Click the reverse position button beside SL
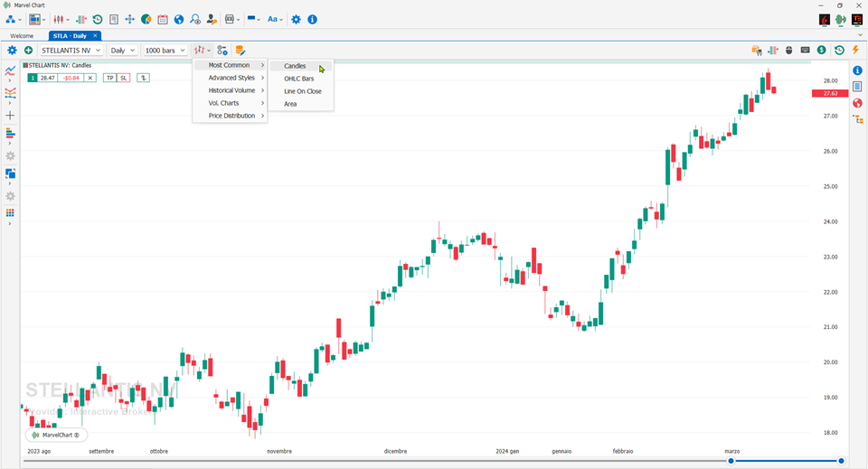The width and height of the screenshot is (868, 469). click(x=144, y=78)
